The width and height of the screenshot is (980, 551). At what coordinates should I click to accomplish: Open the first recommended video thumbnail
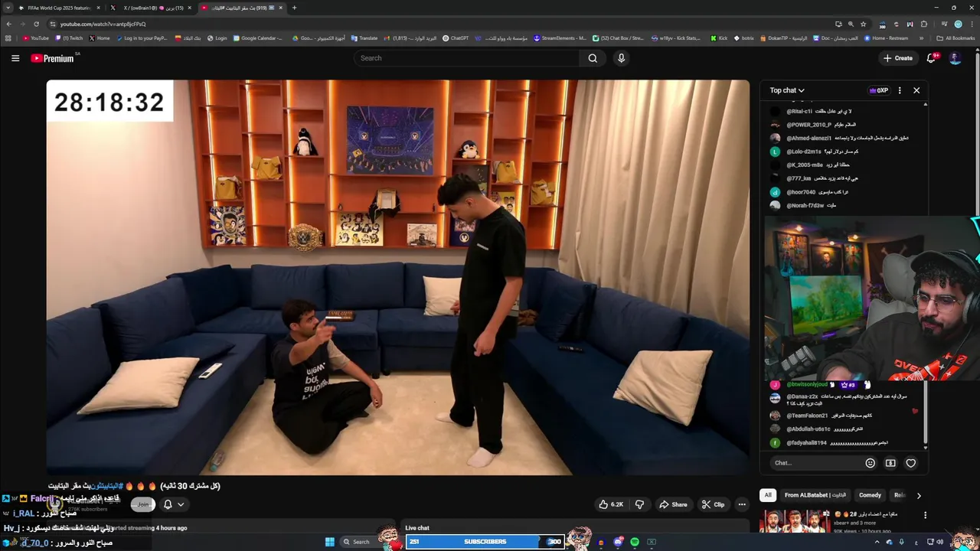pos(795,521)
